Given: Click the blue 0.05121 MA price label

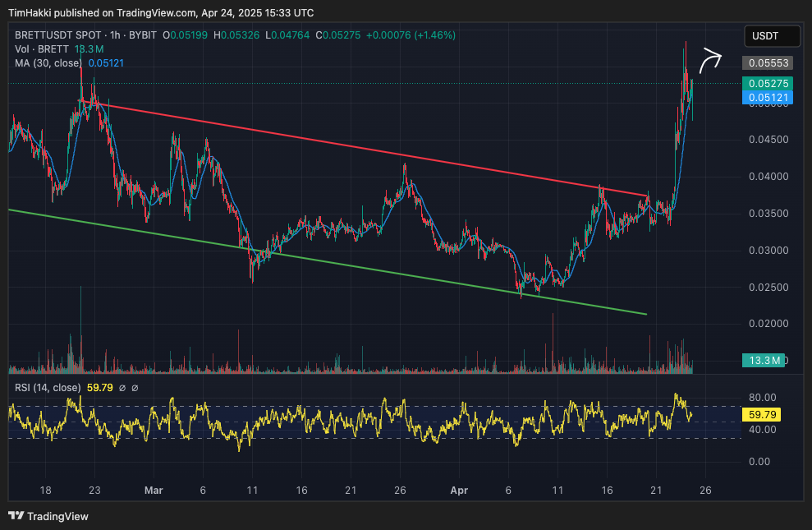Looking at the screenshot, I should [x=768, y=98].
